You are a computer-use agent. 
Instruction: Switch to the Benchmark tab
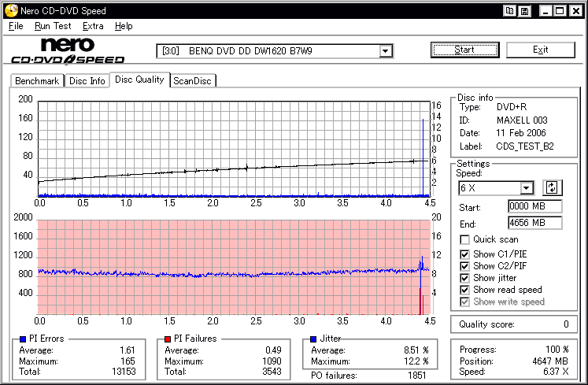pyautogui.click(x=37, y=81)
